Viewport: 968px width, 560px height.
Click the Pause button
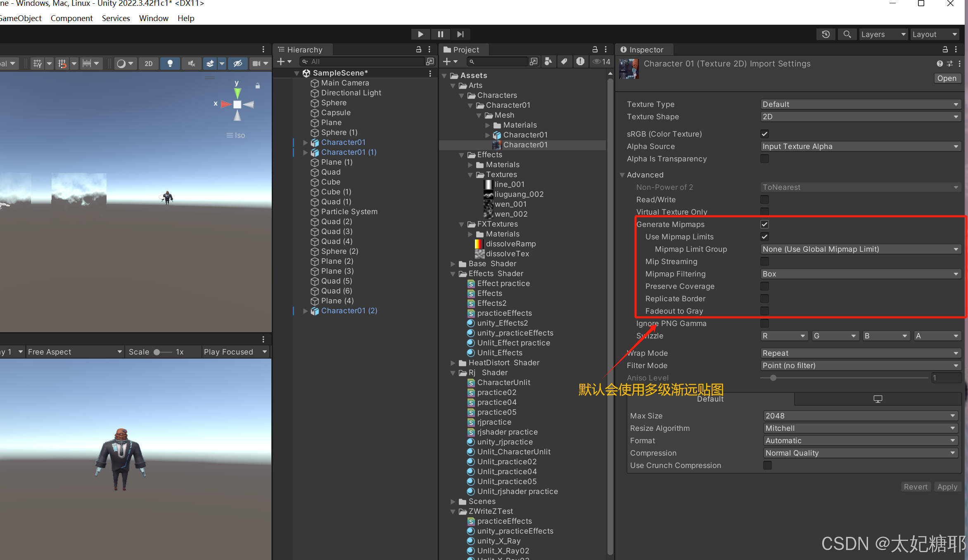(x=440, y=34)
